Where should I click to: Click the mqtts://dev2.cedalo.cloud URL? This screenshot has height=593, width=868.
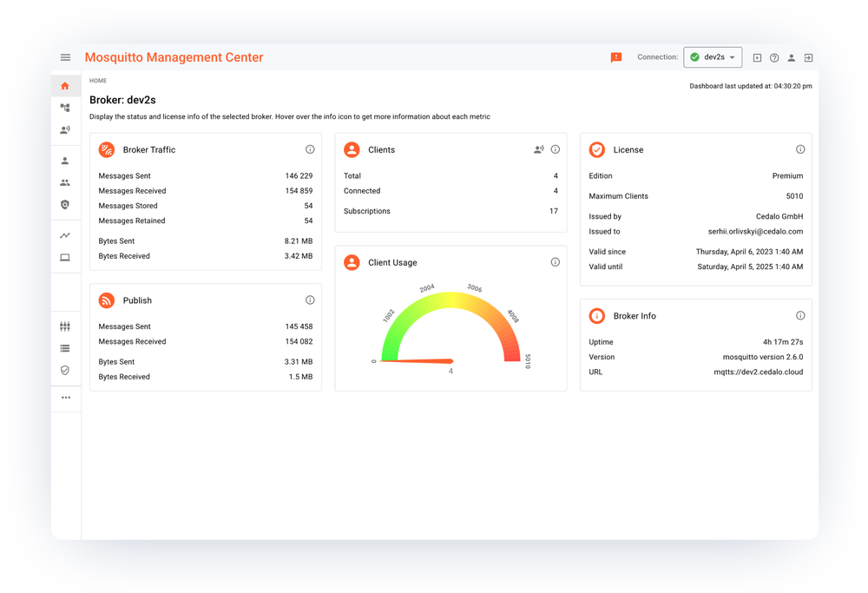click(x=759, y=372)
